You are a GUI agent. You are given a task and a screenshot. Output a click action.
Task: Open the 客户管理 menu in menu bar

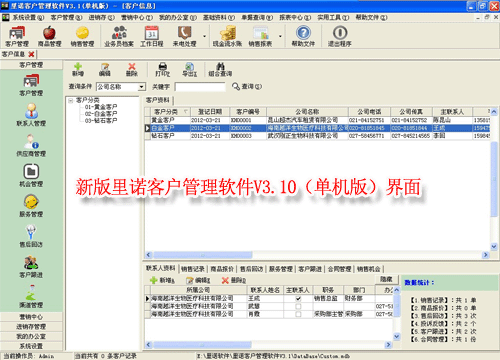click(66, 18)
